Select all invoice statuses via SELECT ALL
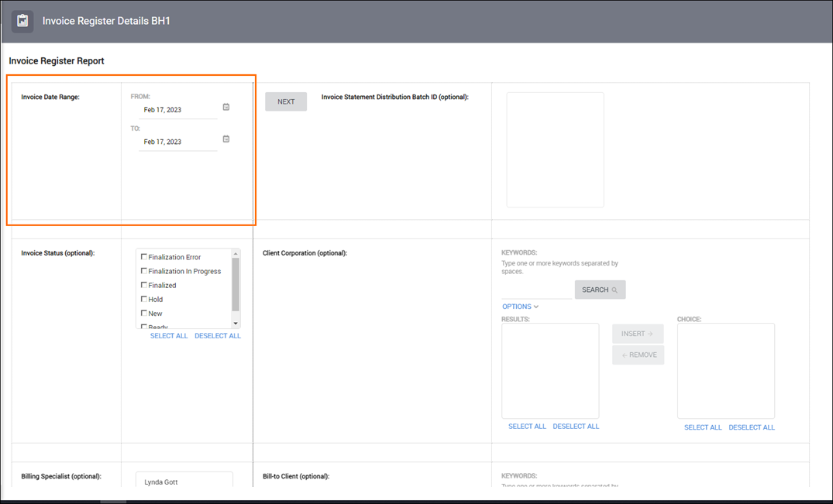Image resolution: width=833 pixels, height=504 pixels. pyautogui.click(x=169, y=336)
